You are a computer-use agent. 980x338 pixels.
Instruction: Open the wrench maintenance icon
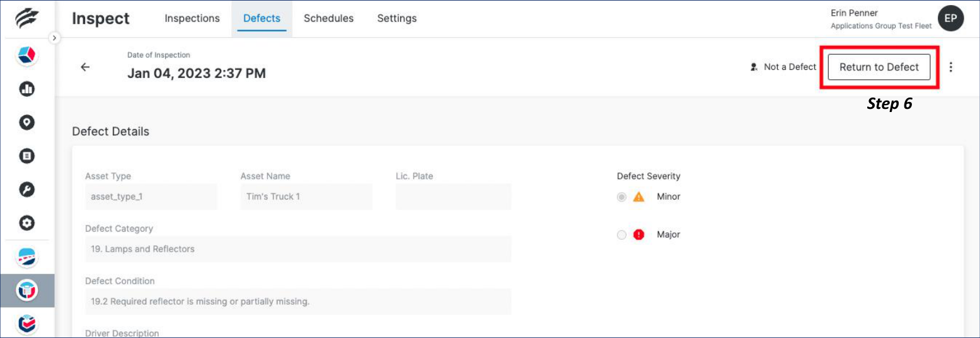pos(26,189)
